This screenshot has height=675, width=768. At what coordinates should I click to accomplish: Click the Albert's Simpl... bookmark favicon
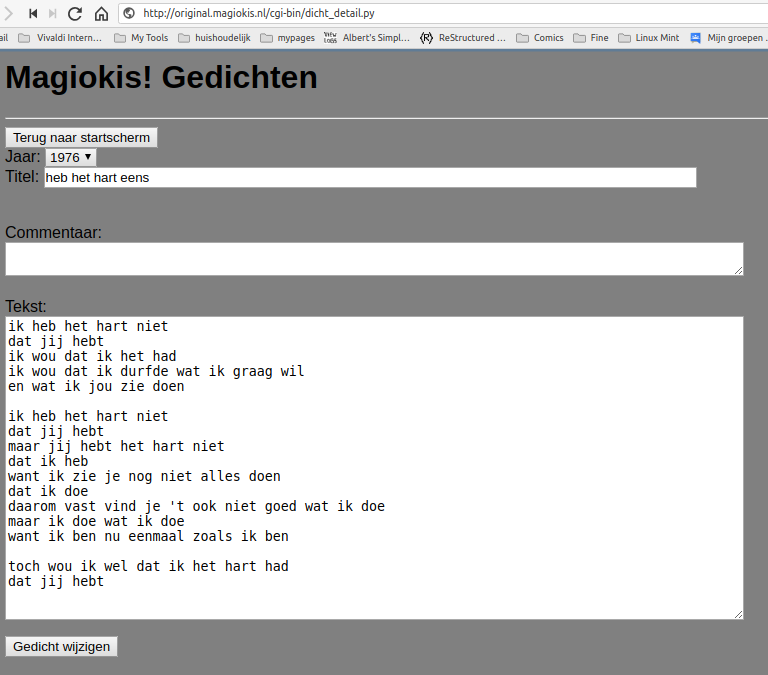coord(330,38)
